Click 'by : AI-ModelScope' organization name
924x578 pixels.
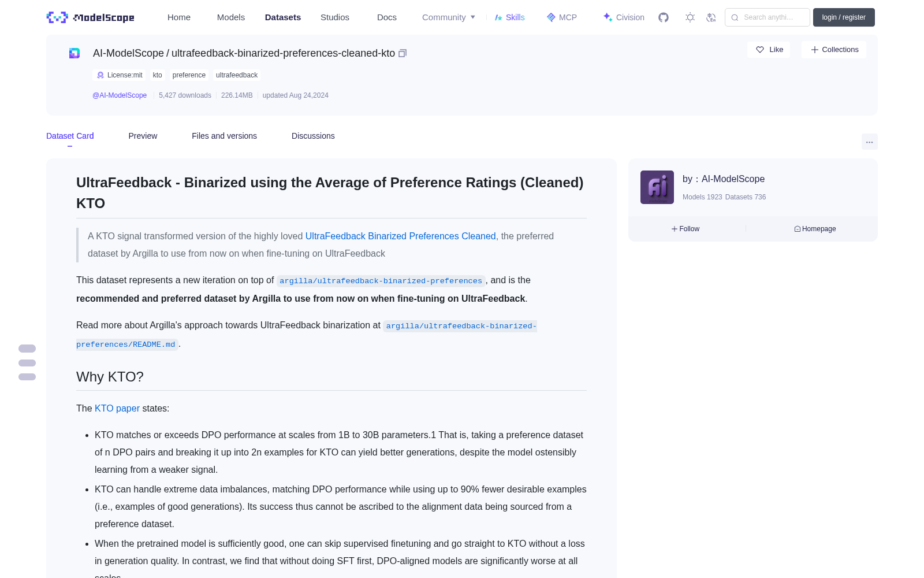724,179
